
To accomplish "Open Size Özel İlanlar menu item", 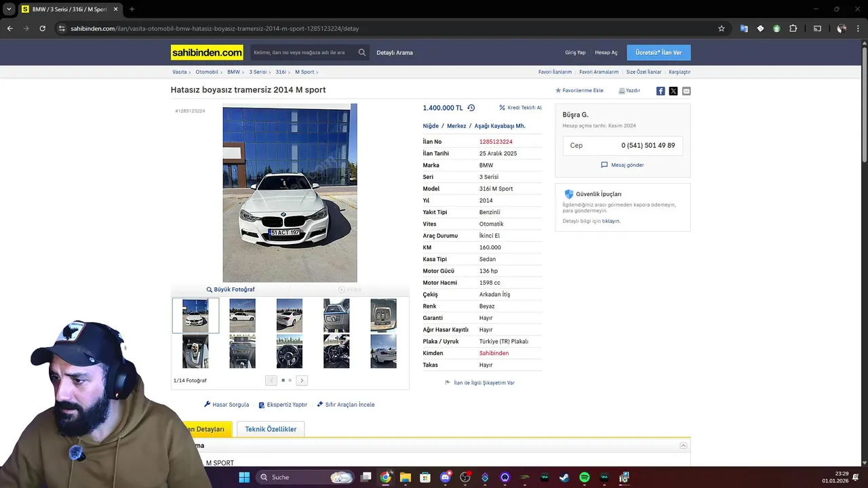I will (644, 72).
